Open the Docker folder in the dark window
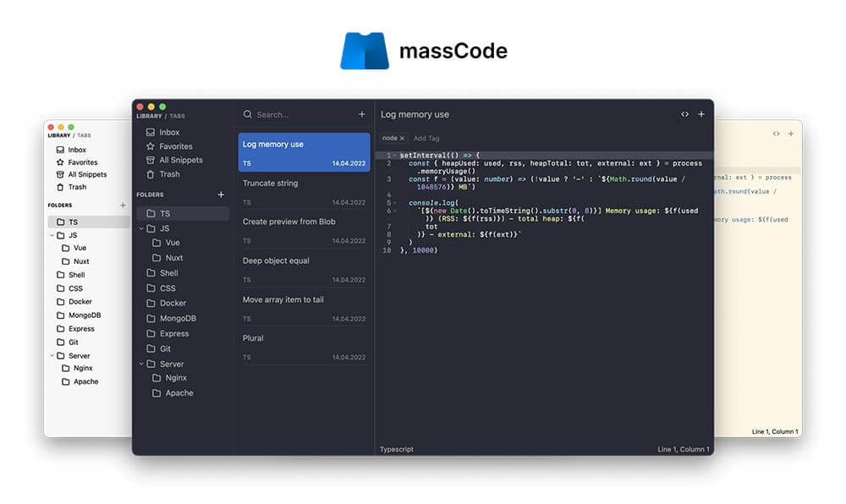Viewport: 846px width, 504px height. click(166, 303)
